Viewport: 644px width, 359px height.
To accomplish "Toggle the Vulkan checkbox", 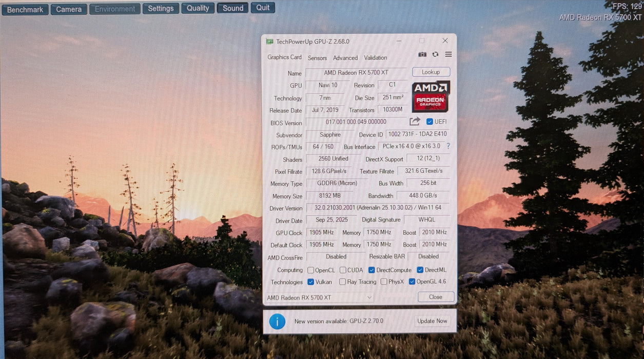I will pyautogui.click(x=310, y=282).
